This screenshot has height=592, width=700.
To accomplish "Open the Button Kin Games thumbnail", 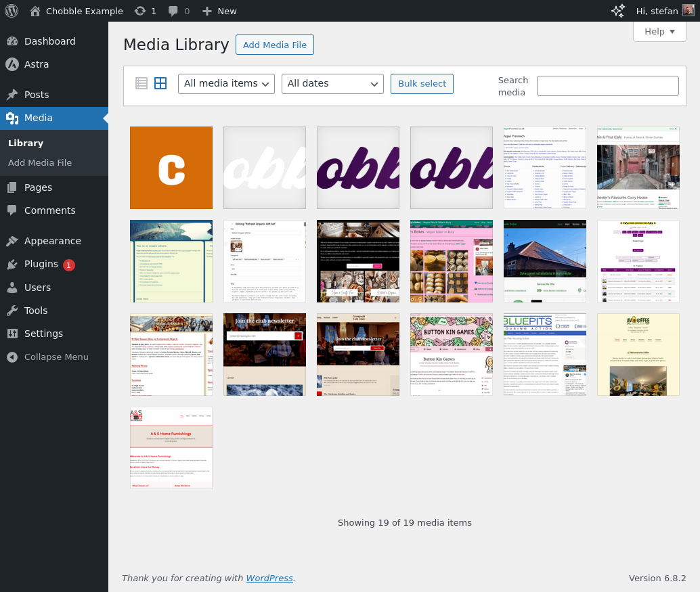I will tap(452, 355).
